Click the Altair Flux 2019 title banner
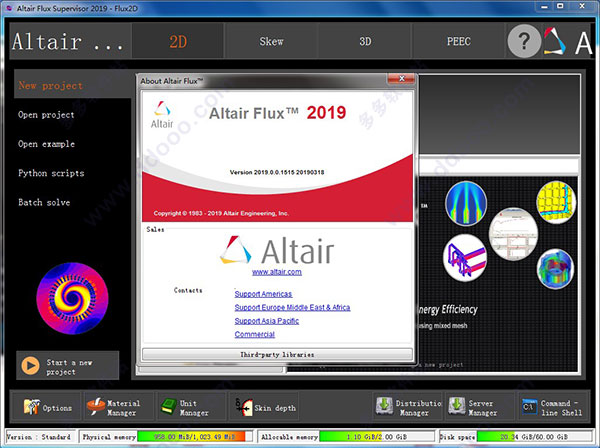600x448 pixels. (x=277, y=113)
